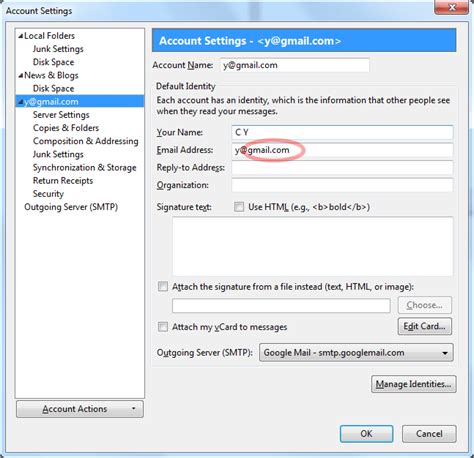Click the Edit Card... button
The width and height of the screenshot is (474, 458).
coord(425,326)
